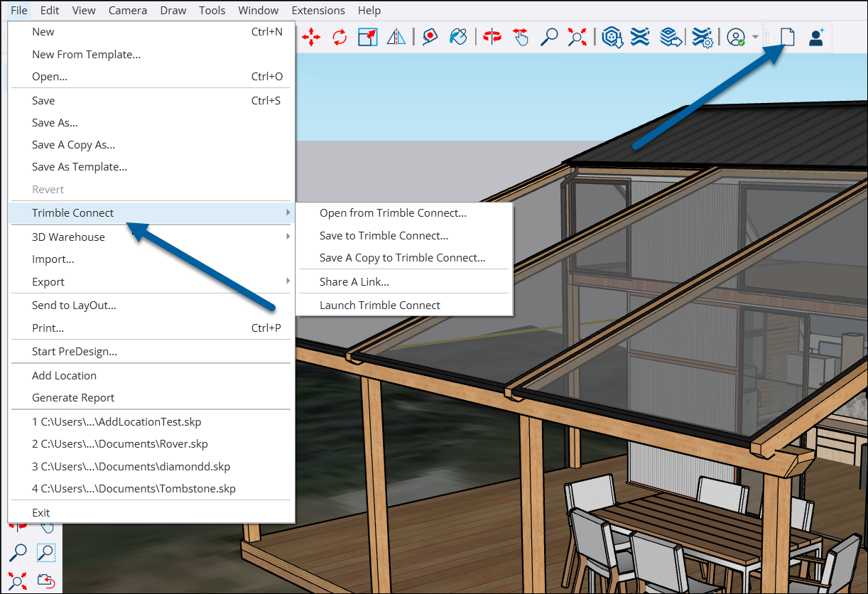Click the Trimble Connect document icon
The image size is (868, 594).
(x=787, y=37)
